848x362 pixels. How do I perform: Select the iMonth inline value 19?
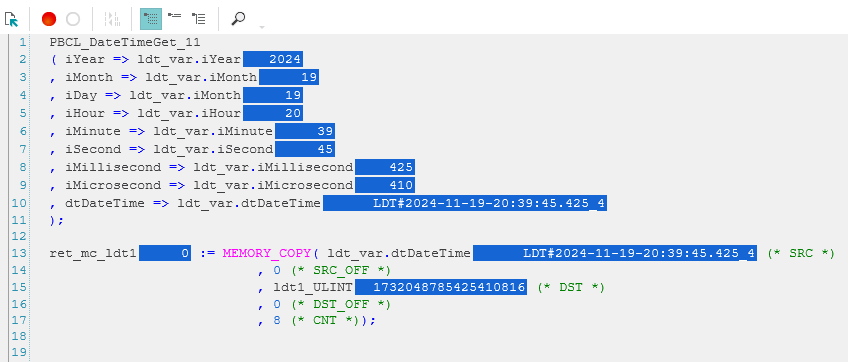click(289, 77)
